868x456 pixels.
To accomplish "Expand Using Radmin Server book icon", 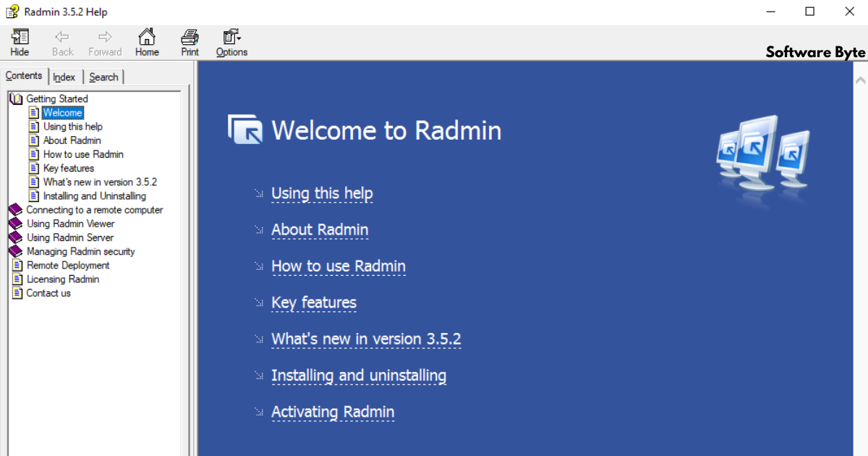I will point(16,237).
